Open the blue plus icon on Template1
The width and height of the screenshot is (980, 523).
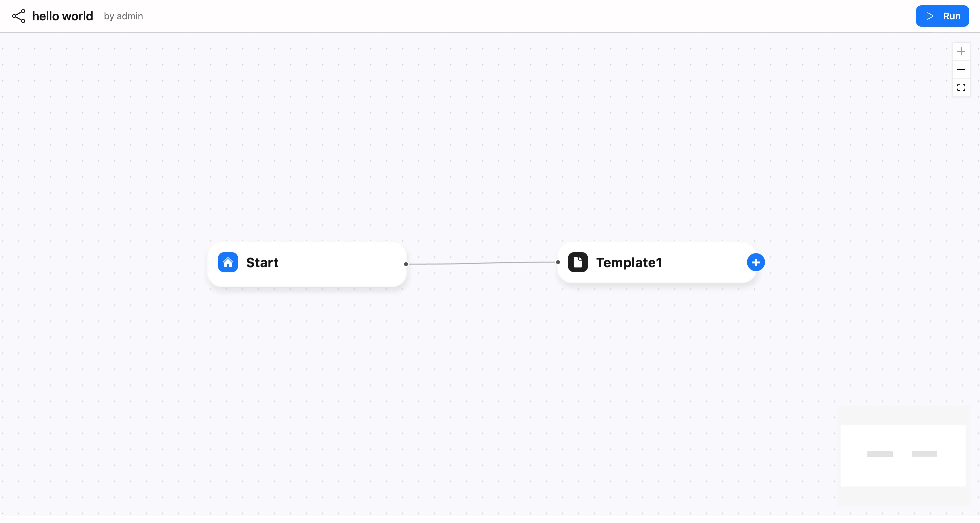756,262
